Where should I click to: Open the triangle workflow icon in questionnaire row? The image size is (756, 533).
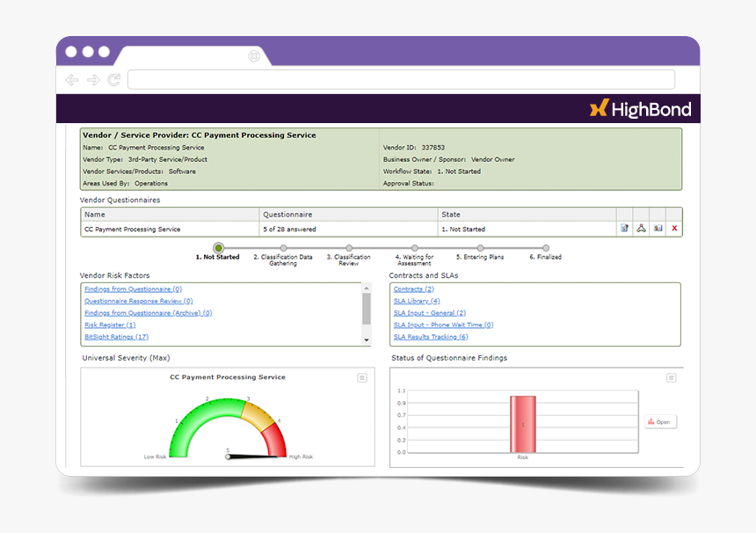[x=641, y=228]
